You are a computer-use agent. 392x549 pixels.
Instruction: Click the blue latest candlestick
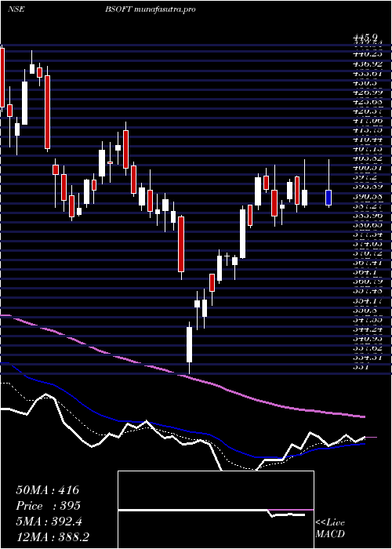(x=328, y=198)
